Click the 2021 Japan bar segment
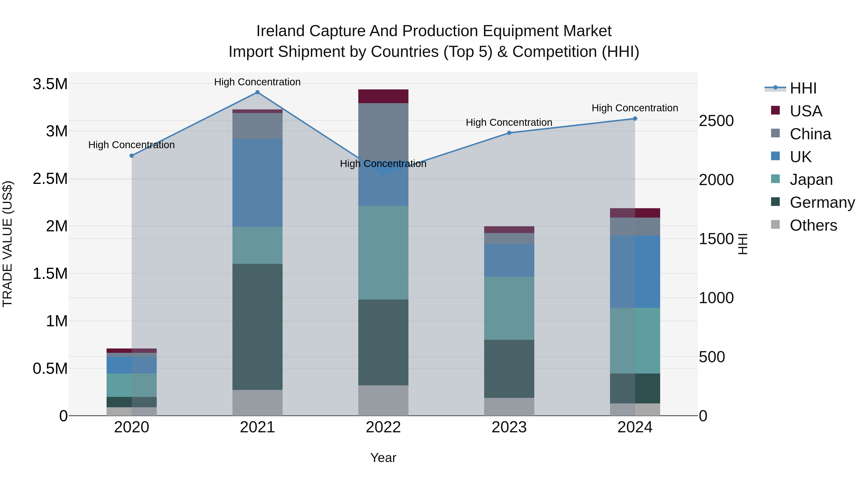Viewport: 868px width, 488px height. [258, 245]
